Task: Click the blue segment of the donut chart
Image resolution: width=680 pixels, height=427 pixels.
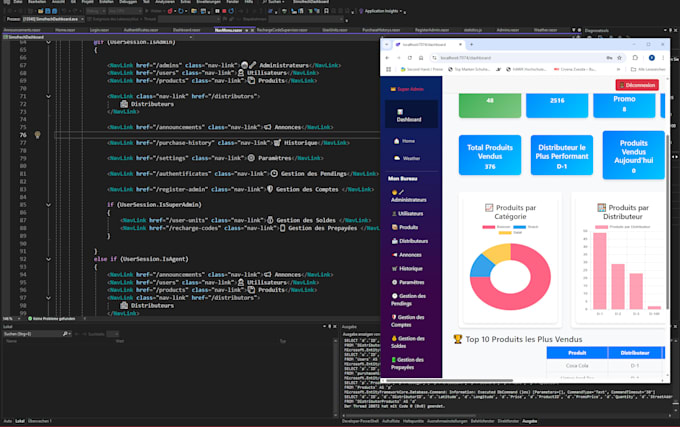Action: [x=481, y=267]
